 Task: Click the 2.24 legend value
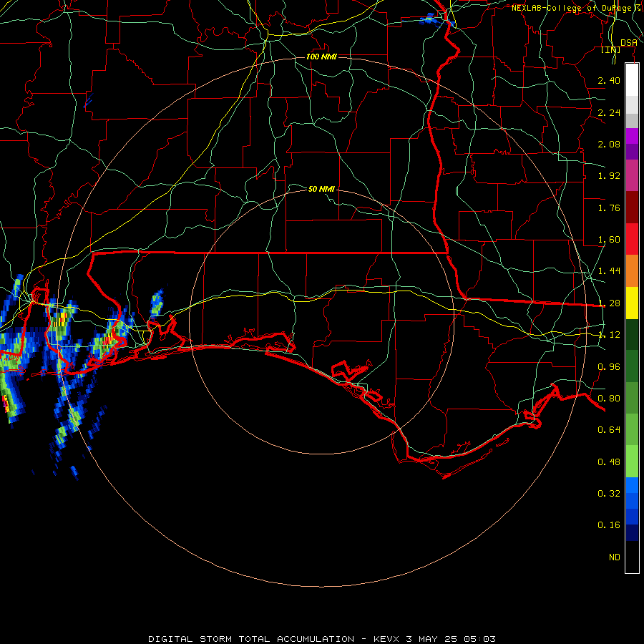click(x=609, y=112)
